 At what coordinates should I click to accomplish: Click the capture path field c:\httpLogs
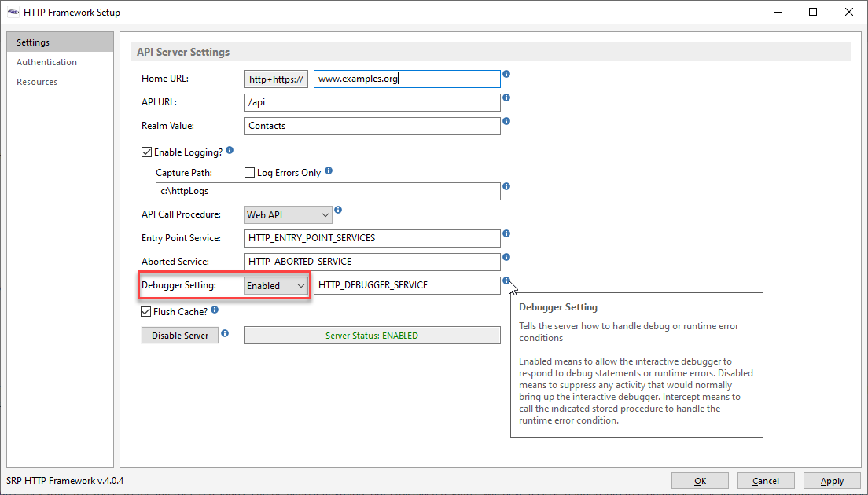329,192
